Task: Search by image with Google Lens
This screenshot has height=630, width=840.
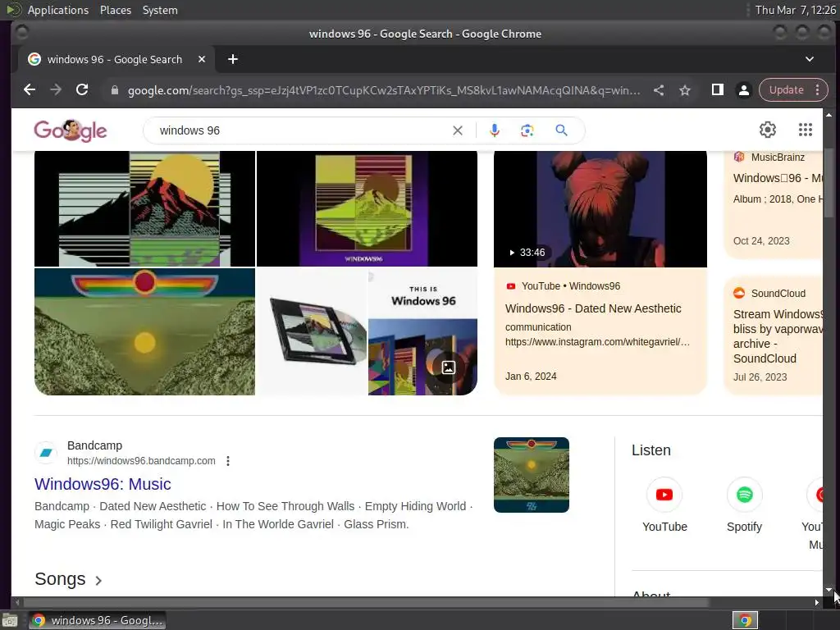Action: click(527, 130)
